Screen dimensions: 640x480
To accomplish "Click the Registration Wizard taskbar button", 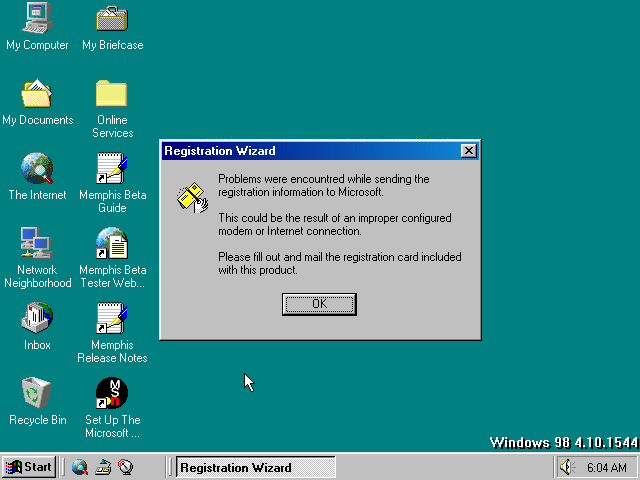I will [256, 467].
